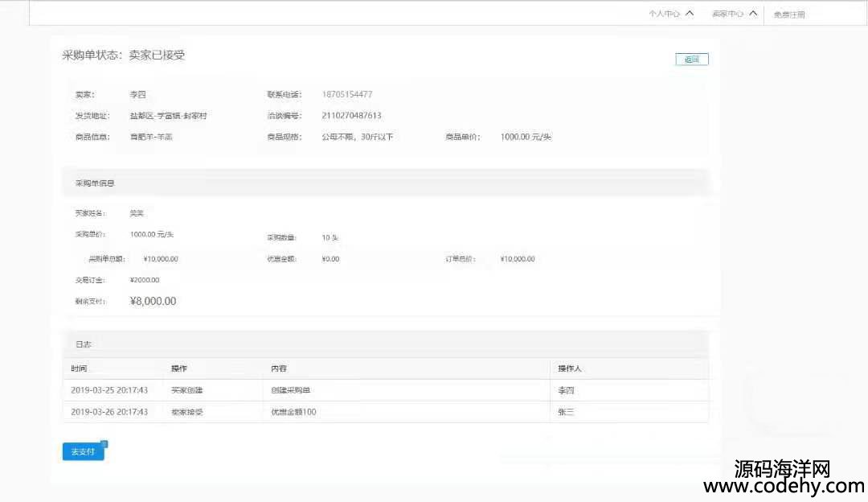Click the seller name 李四 beside 卖家
The height and width of the screenshot is (502, 868).
[x=138, y=95]
